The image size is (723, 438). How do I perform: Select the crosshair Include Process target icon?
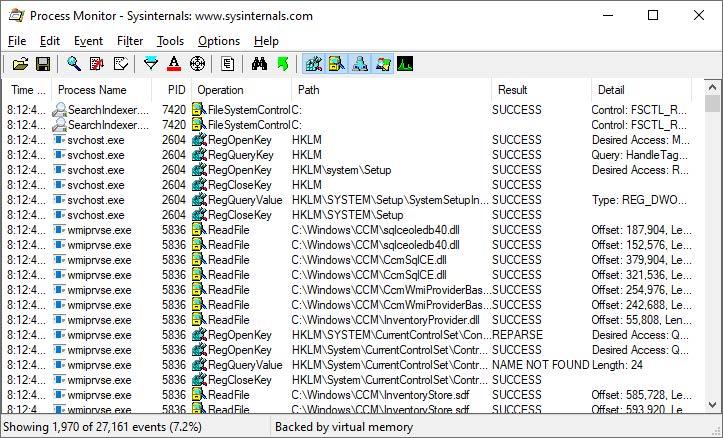pos(197,64)
